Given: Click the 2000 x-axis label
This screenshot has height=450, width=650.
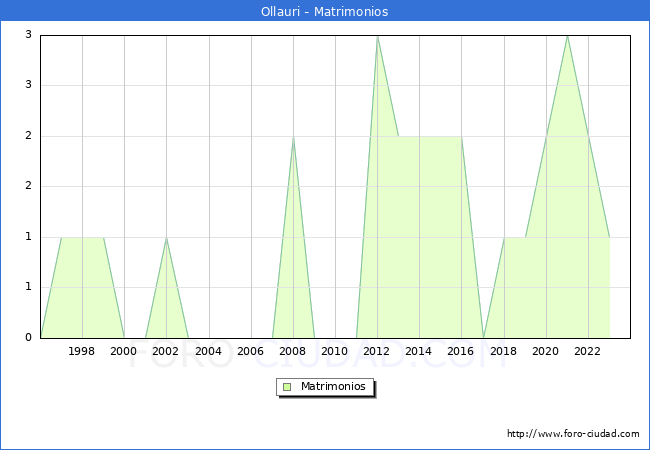Looking at the screenshot, I should (124, 351).
